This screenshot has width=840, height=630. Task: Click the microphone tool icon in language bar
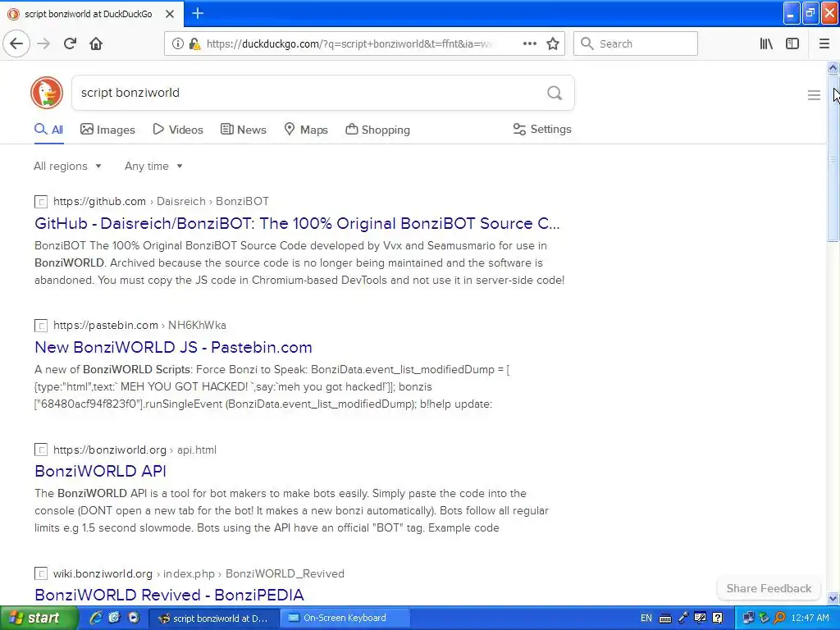point(683,619)
